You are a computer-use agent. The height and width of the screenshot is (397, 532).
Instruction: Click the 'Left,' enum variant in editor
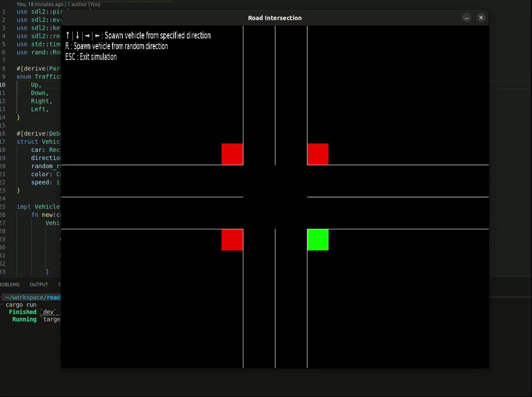click(40, 109)
